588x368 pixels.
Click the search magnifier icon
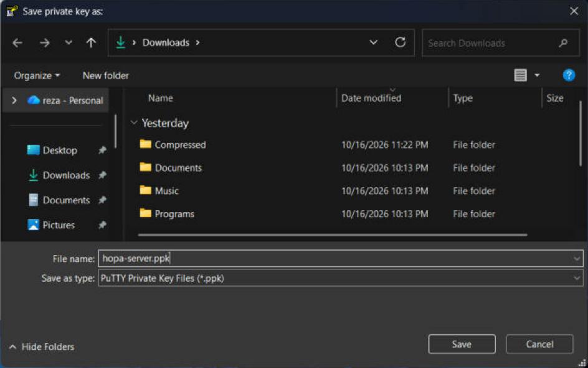[x=563, y=43]
